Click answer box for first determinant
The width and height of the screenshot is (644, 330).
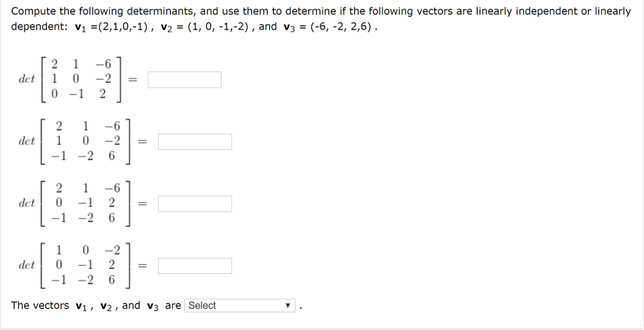coord(184,80)
